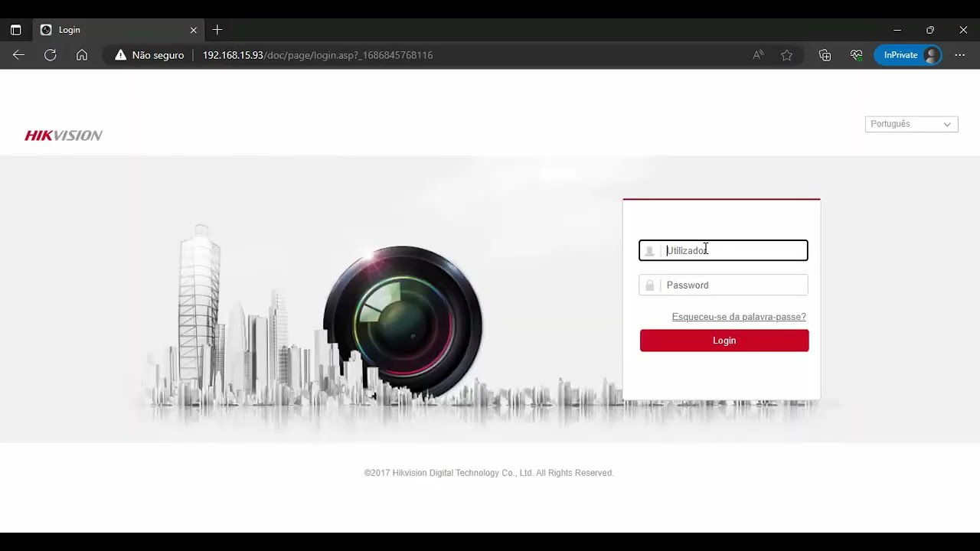
Task: Reload the login page
Action: (x=51, y=55)
